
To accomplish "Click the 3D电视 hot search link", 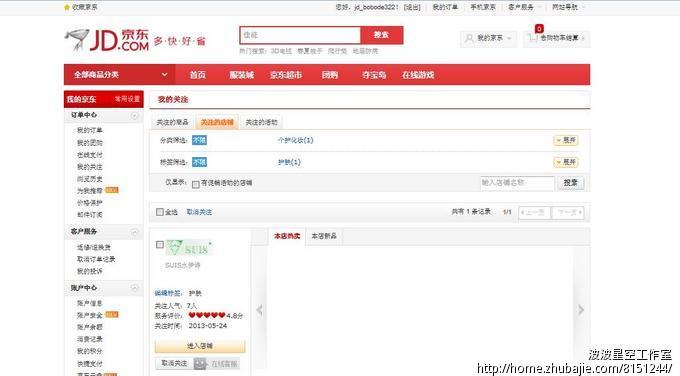I will pyautogui.click(x=281, y=51).
